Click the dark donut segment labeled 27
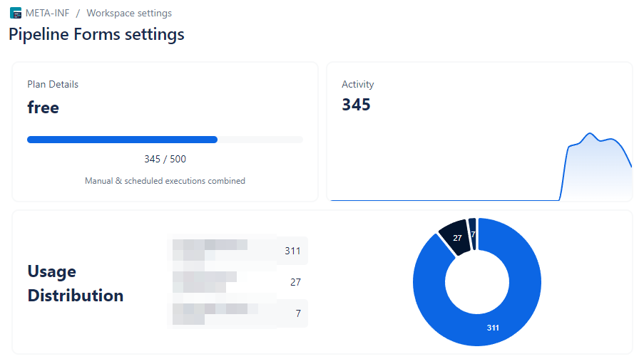This screenshot has width=644, height=359. (x=456, y=239)
